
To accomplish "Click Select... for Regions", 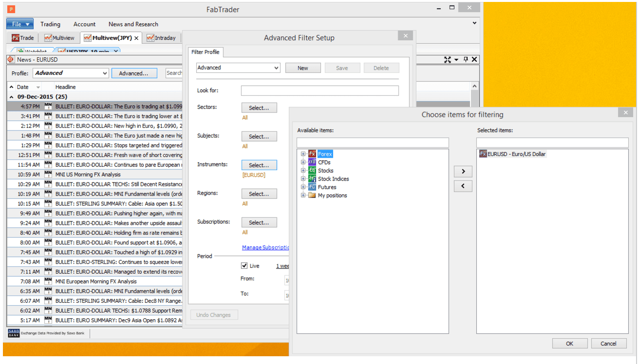I will 259,194.
